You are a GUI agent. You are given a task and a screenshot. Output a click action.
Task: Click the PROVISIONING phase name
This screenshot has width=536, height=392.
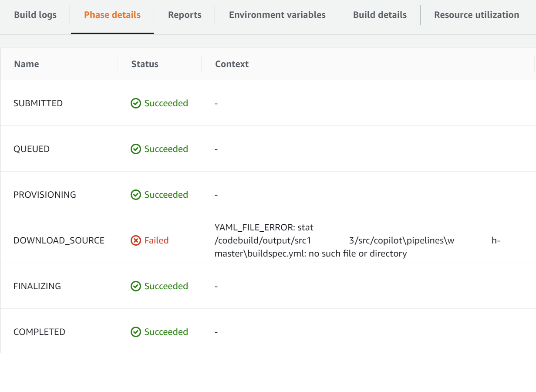[x=45, y=195]
